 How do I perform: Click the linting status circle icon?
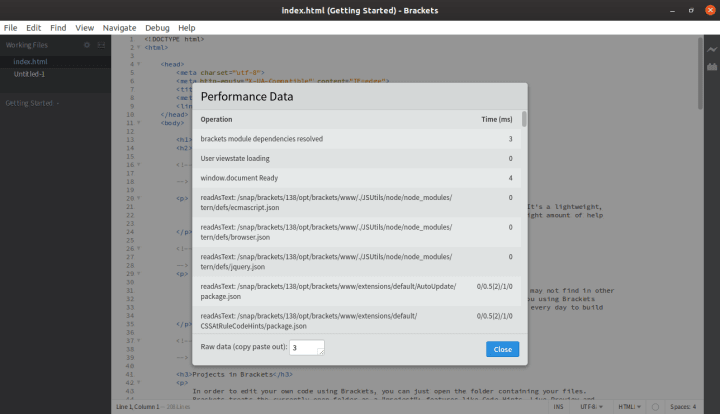point(655,407)
